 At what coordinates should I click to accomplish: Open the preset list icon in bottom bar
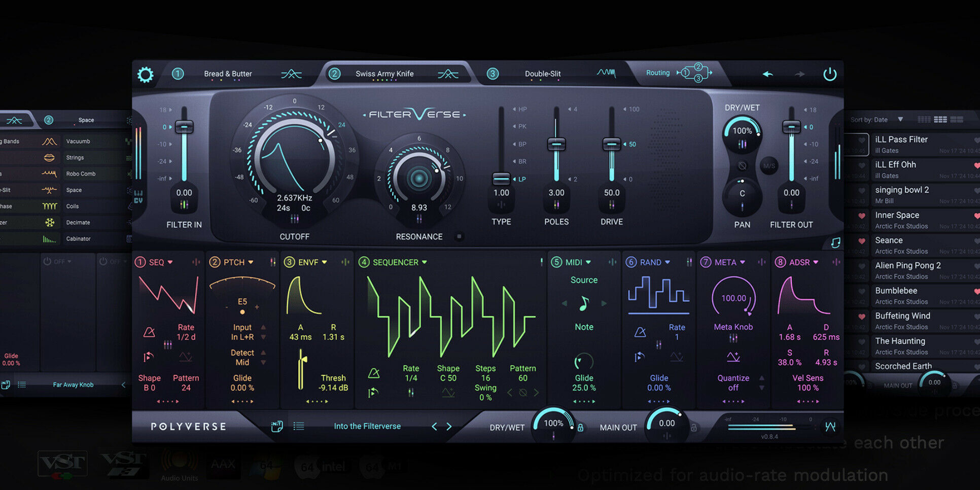click(299, 426)
